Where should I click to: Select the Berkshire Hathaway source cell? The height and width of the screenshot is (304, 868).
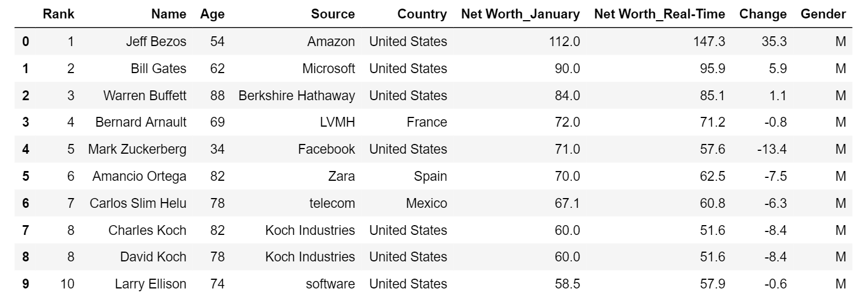[x=297, y=96]
